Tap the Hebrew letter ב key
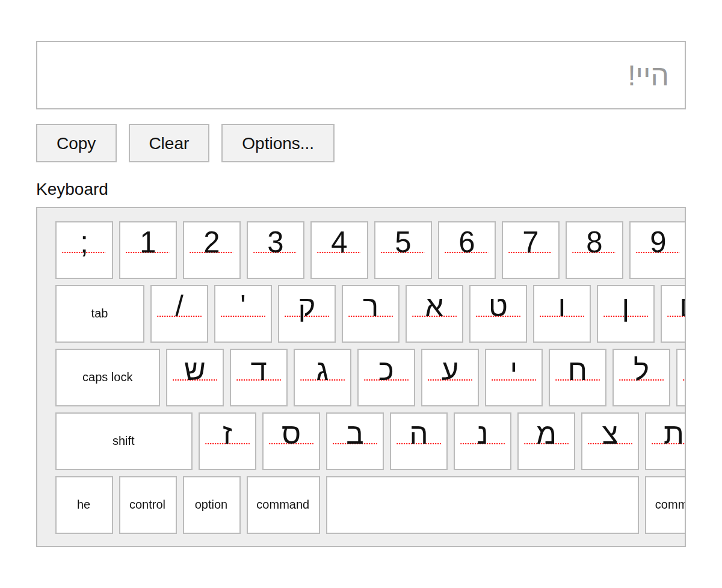 tap(355, 441)
